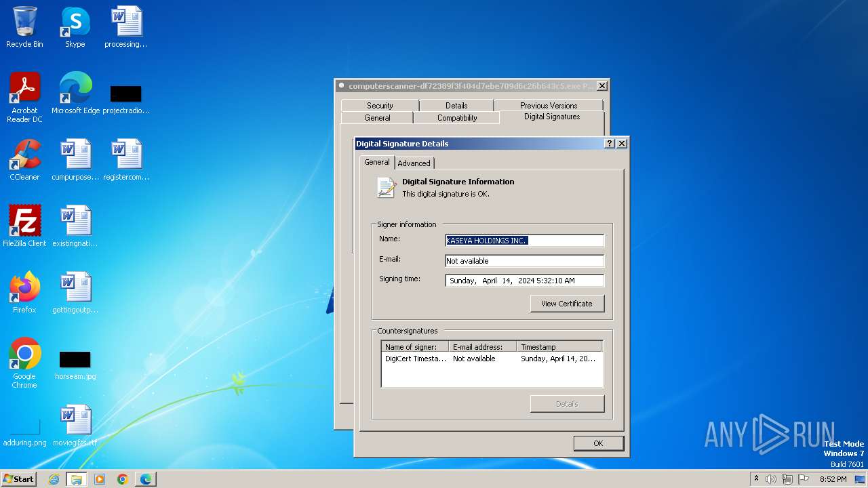The height and width of the screenshot is (488, 868).
Task: Close the Digital Signature Details dialog
Action: (x=622, y=144)
